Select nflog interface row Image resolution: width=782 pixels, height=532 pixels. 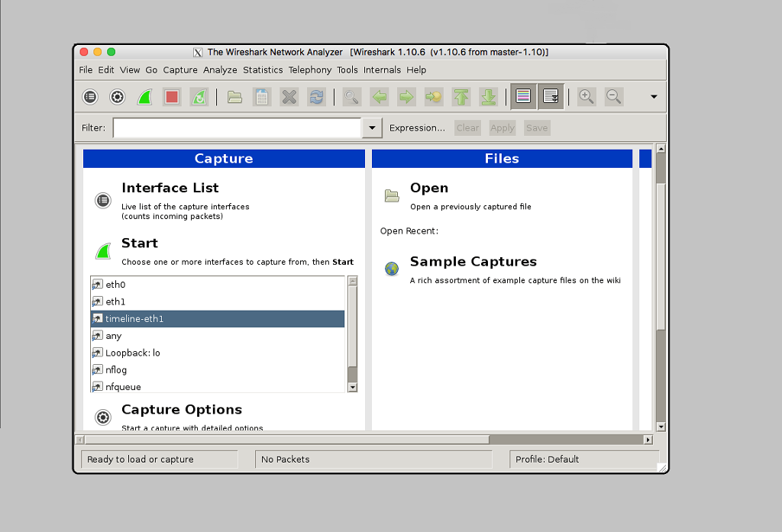click(x=218, y=369)
